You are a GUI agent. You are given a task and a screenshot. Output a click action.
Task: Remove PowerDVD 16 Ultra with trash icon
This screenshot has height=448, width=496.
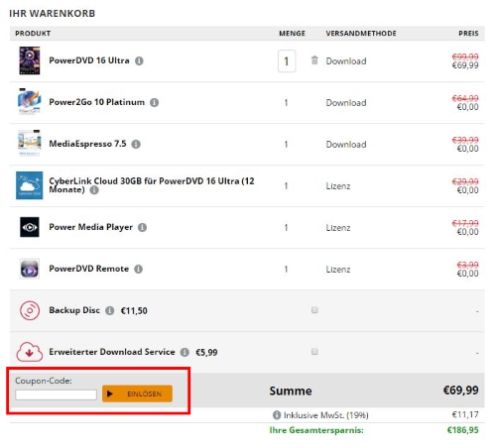(314, 60)
